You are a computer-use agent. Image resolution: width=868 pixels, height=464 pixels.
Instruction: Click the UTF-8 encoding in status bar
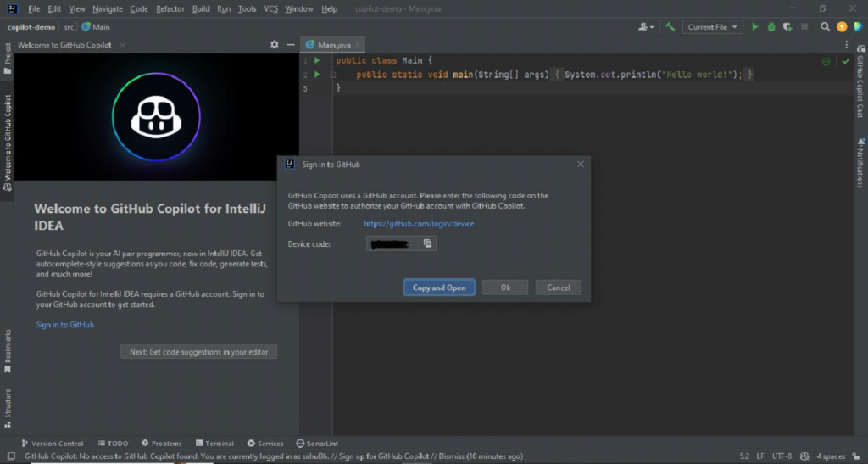(782, 456)
